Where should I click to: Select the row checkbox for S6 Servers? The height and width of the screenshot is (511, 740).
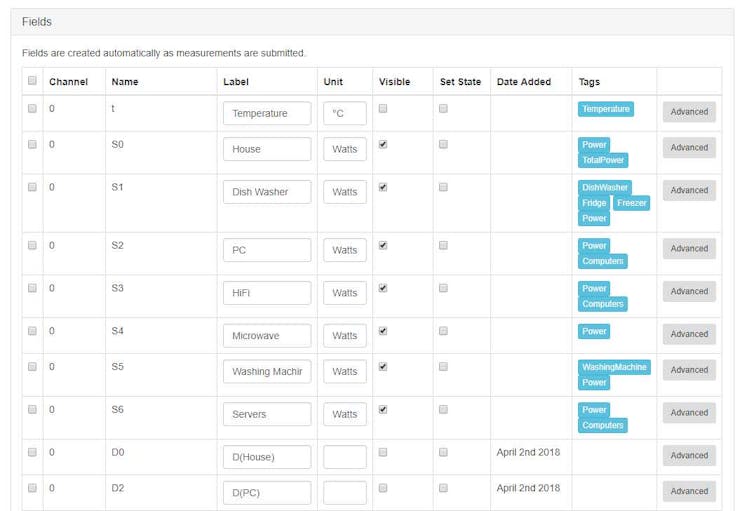32,410
